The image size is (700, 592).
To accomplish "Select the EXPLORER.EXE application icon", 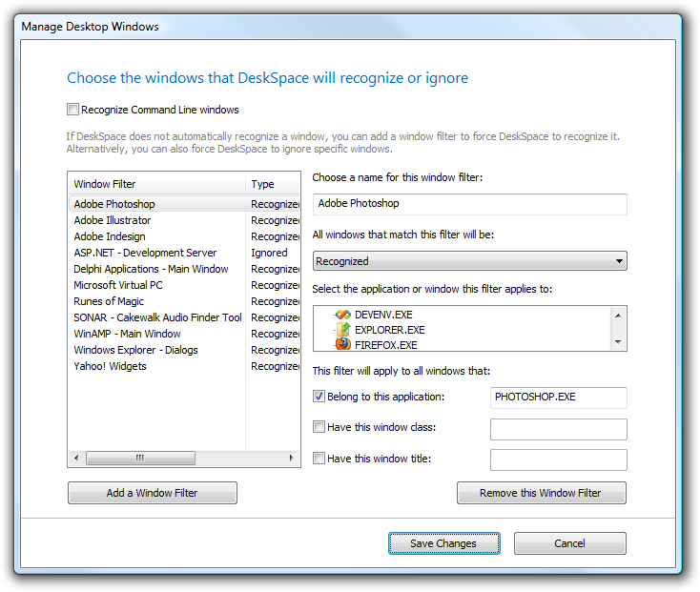I will (x=343, y=330).
